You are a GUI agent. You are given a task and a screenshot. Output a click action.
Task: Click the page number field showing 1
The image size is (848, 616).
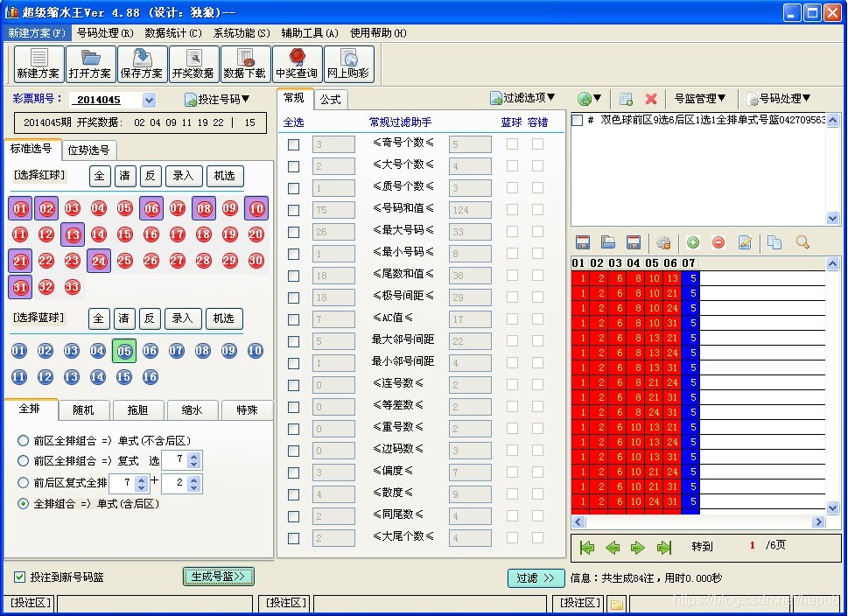click(x=752, y=546)
